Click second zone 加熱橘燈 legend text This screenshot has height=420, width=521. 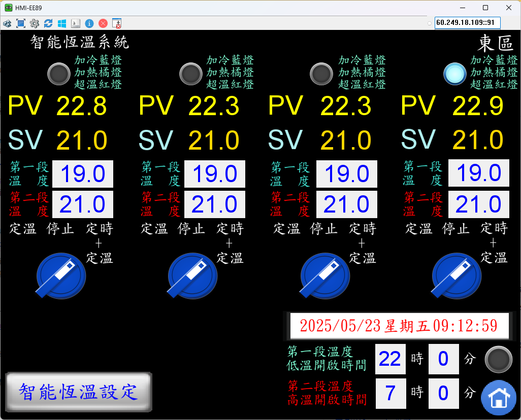click(x=230, y=72)
